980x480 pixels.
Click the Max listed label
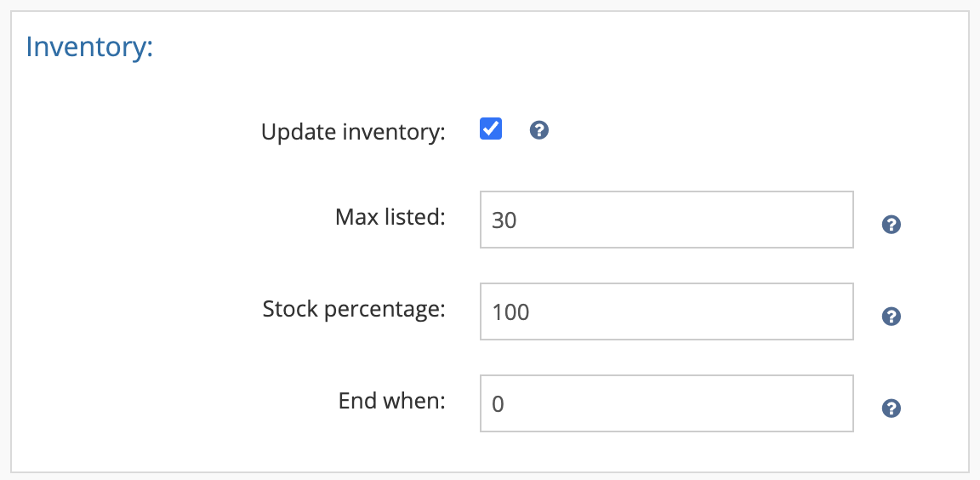coord(390,217)
